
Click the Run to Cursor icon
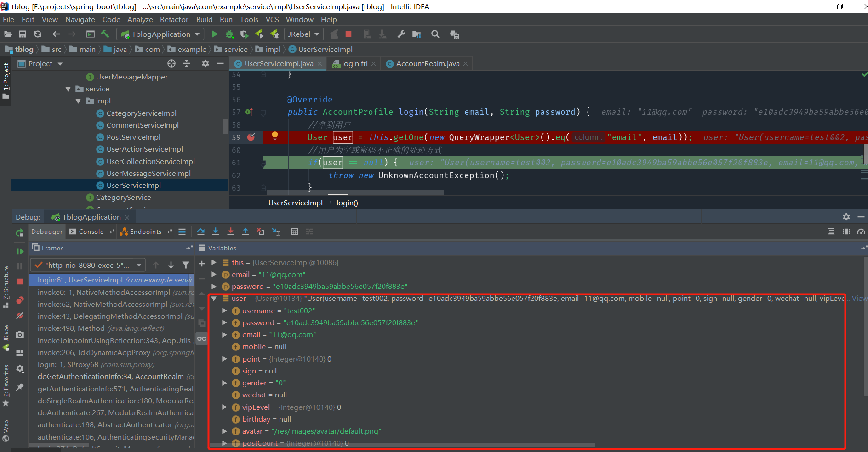(276, 232)
